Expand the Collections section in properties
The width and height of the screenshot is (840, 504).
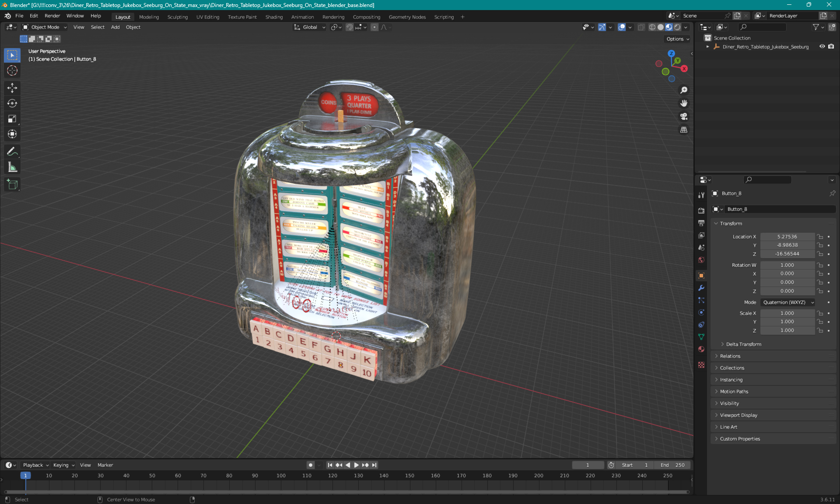click(x=732, y=367)
